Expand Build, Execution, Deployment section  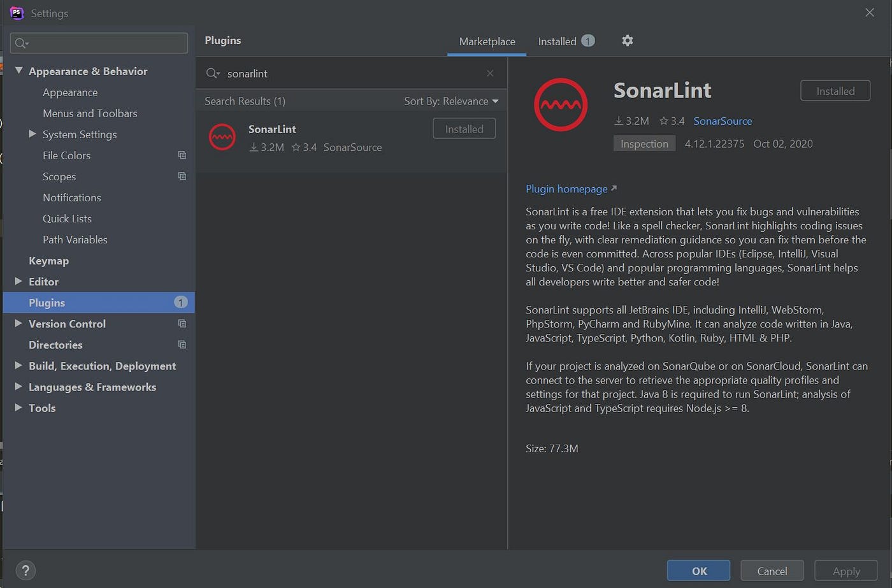tap(18, 365)
